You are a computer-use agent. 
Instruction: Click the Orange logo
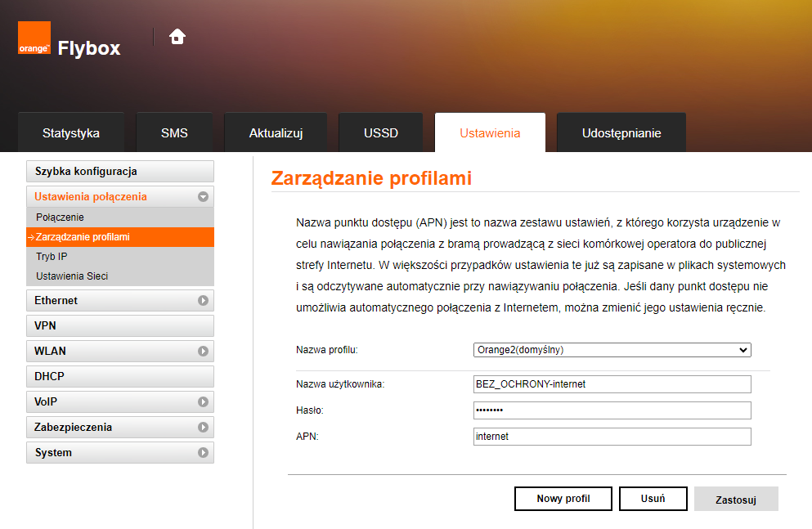(x=34, y=37)
